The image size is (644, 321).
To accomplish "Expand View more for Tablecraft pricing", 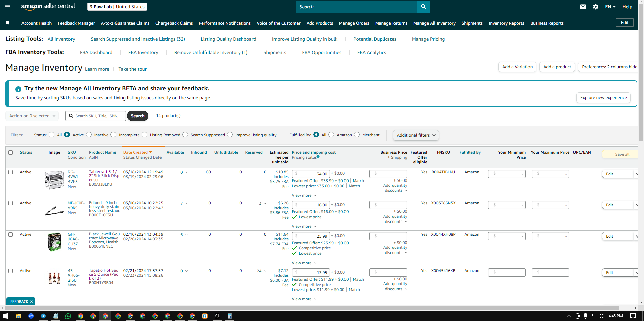I will tap(304, 195).
